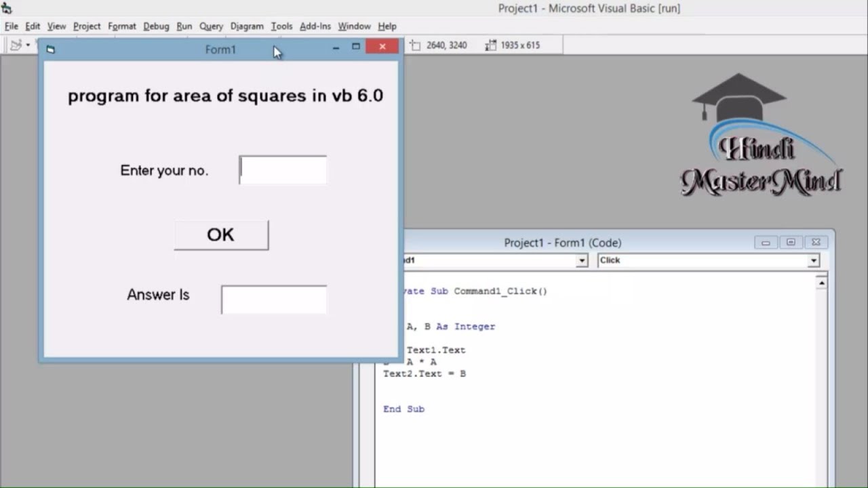Click the Visual Basic application icon in the title bar
Screen dimensions: 868x488
pyautogui.click(x=7, y=8)
